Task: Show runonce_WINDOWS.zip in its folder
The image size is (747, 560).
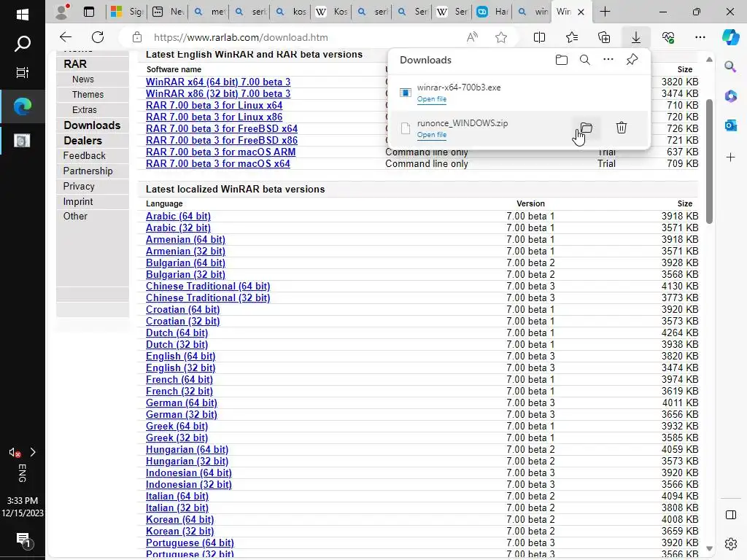Action: [x=587, y=128]
